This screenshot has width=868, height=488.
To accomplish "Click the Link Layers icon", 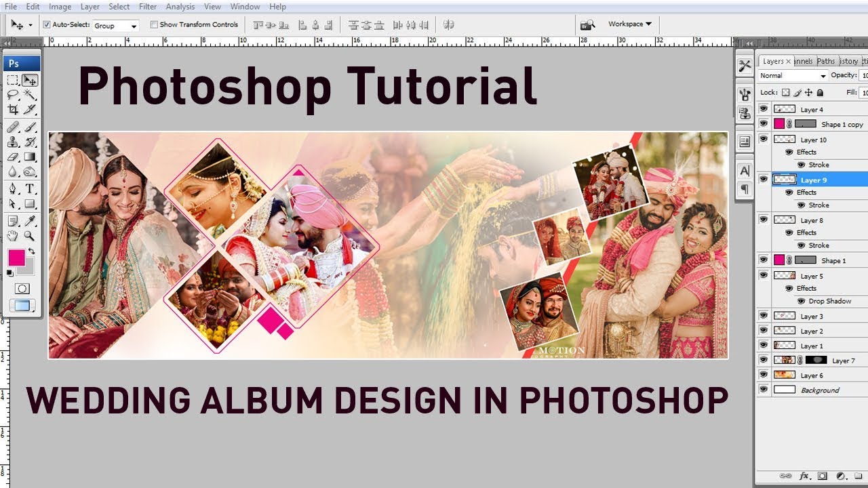I will (786, 476).
